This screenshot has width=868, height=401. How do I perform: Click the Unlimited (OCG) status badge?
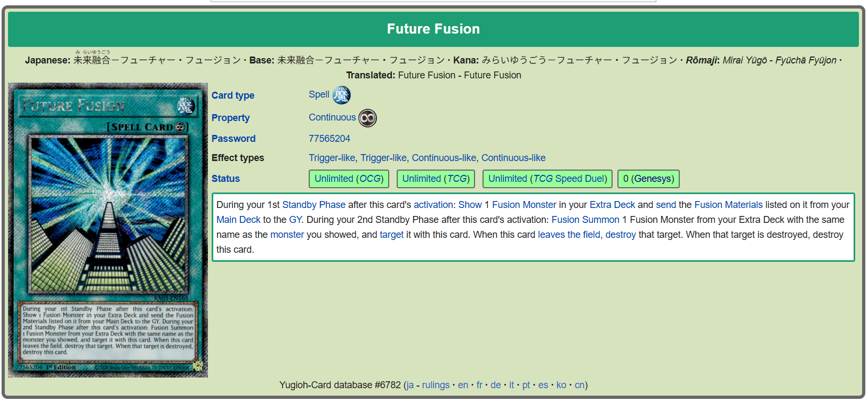tap(349, 179)
